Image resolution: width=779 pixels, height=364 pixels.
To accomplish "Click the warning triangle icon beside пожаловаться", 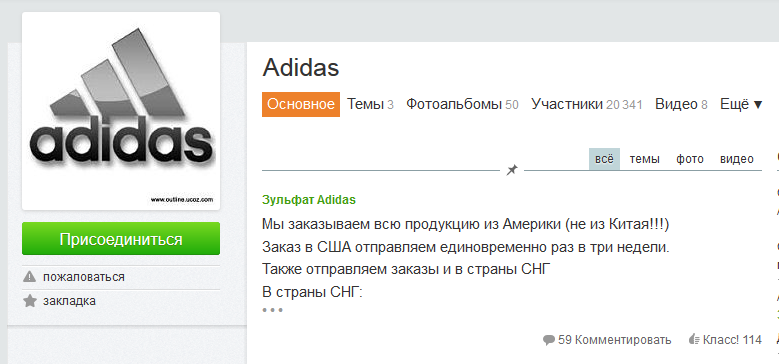I will [x=30, y=277].
